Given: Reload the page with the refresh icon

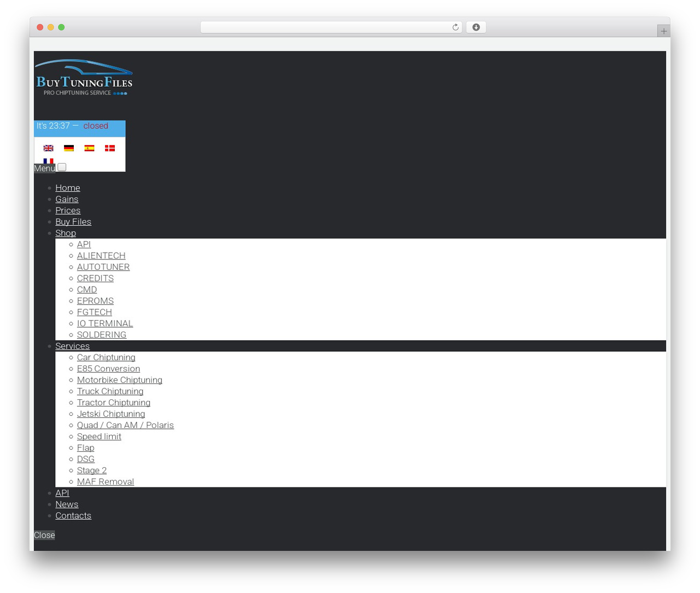Looking at the screenshot, I should click(456, 27).
